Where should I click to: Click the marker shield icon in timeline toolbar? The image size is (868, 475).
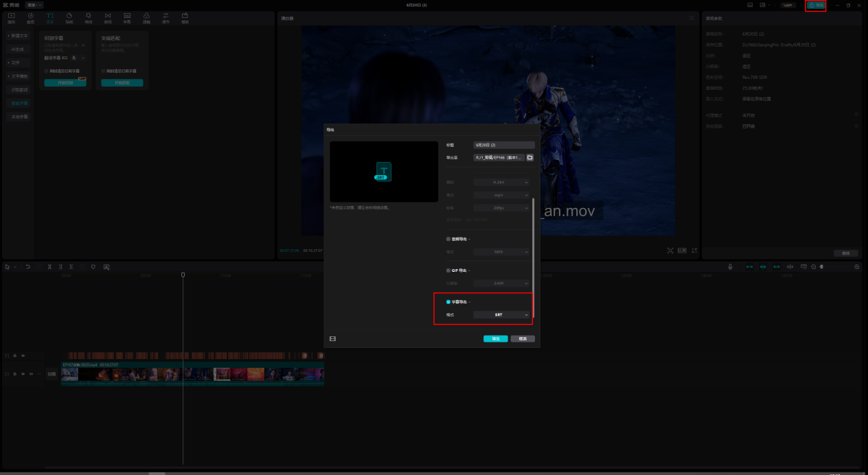tap(93, 266)
